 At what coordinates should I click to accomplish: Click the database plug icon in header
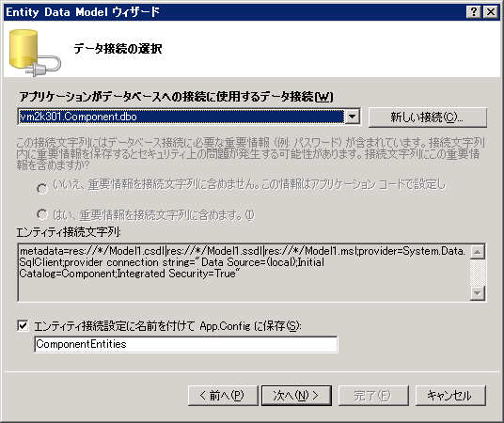click(x=35, y=53)
